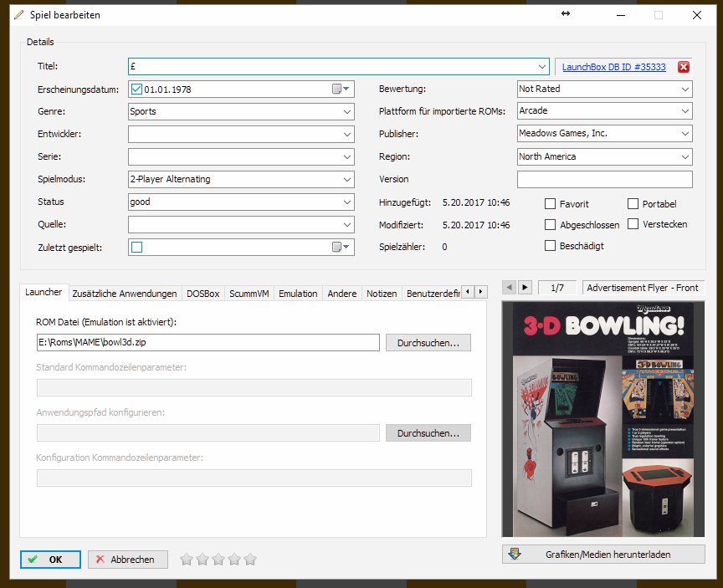
Task: Switch to the Emulation tab
Action: point(298,294)
